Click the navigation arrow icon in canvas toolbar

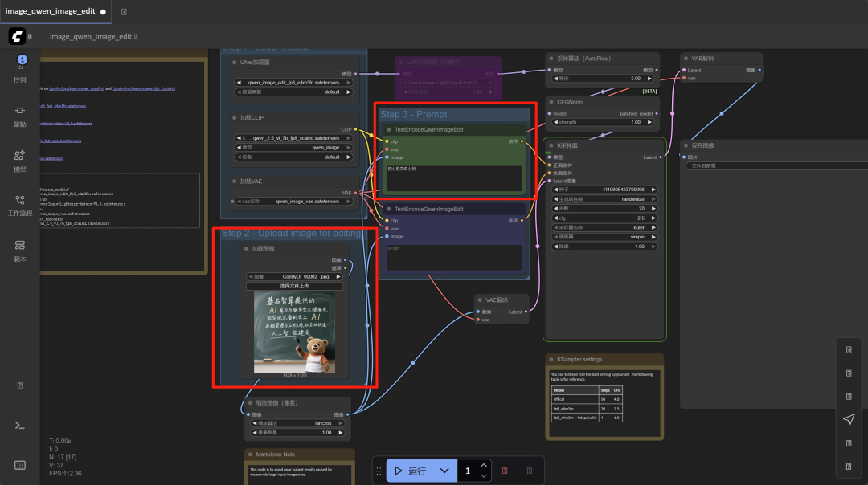pyautogui.click(x=850, y=420)
